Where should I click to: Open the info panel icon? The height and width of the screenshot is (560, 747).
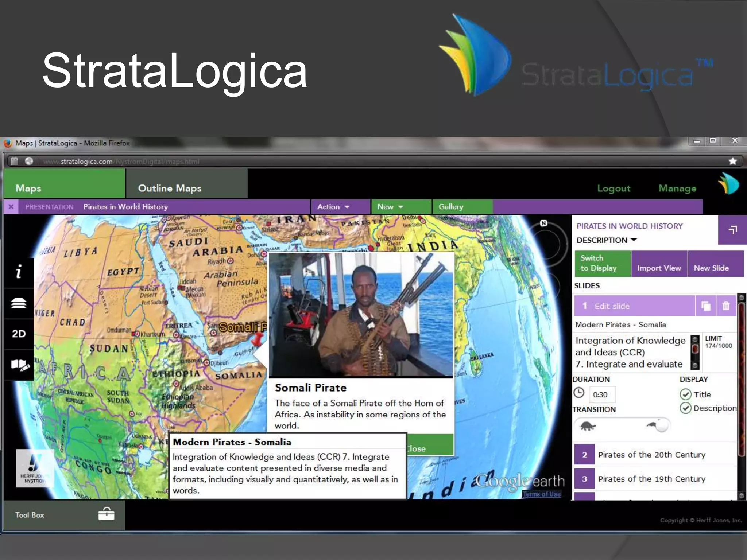click(19, 272)
